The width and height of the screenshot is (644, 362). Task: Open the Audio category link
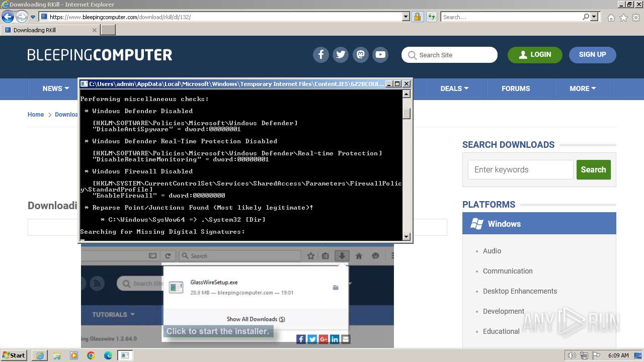pyautogui.click(x=492, y=251)
